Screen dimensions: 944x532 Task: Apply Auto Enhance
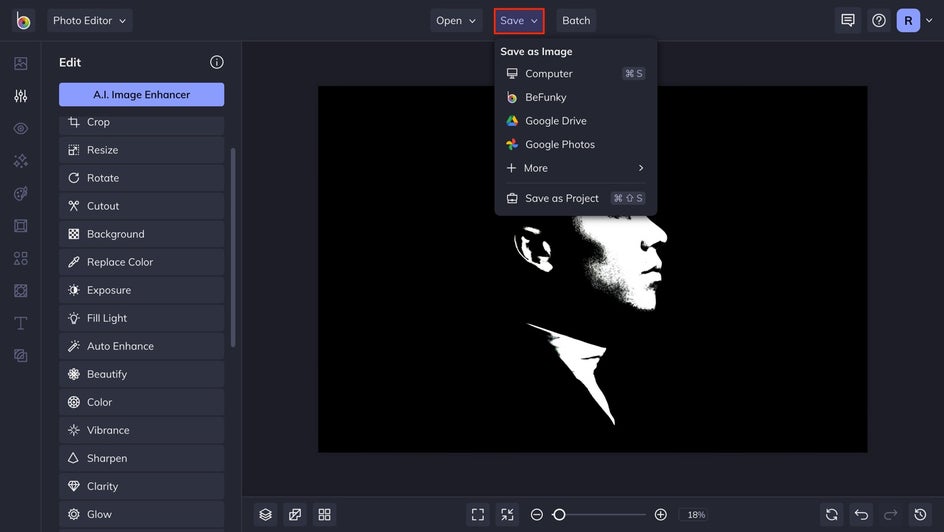tap(141, 346)
